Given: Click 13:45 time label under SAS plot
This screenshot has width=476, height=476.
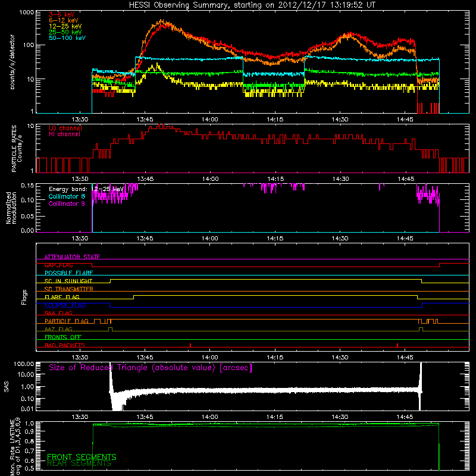Looking at the screenshot, I should 145,417.
